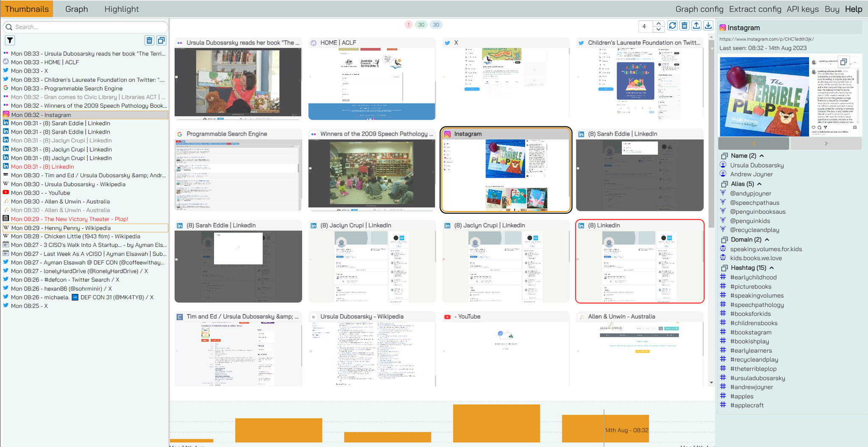This screenshot has height=447, width=868.
Task: Select 'The New Victory Theater - Plop!' row
Action: (85, 219)
